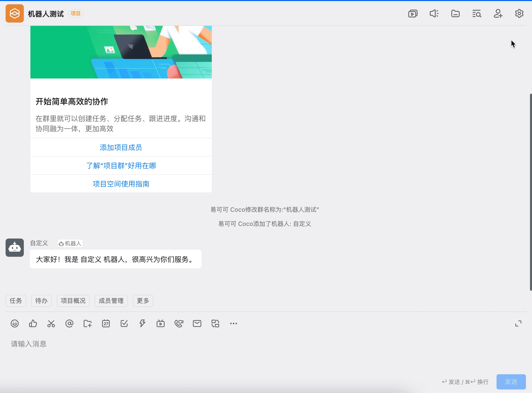Open the 添加项目成员 link
Screen dimensions: 532x393
click(121, 147)
